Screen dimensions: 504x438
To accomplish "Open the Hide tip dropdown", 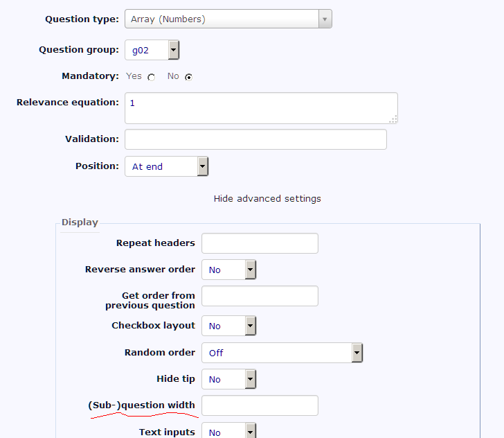I will point(228,379).
